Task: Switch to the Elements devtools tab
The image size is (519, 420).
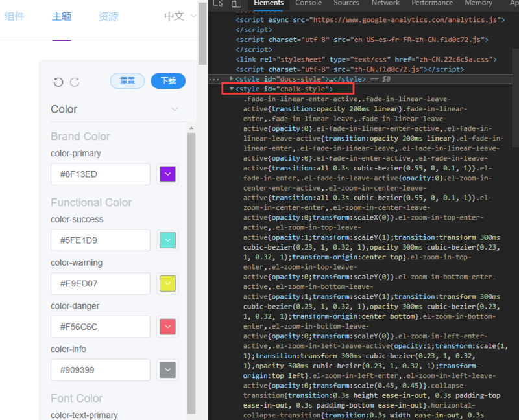Action: 269,3
